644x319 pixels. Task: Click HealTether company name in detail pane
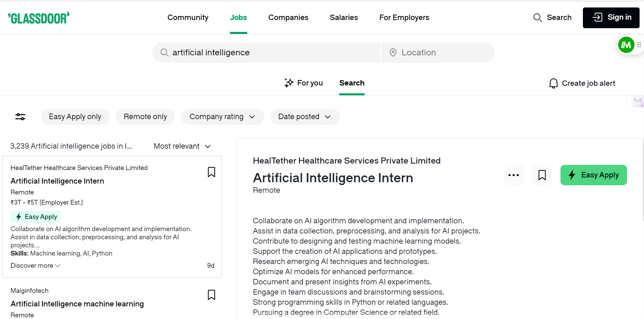347,161
